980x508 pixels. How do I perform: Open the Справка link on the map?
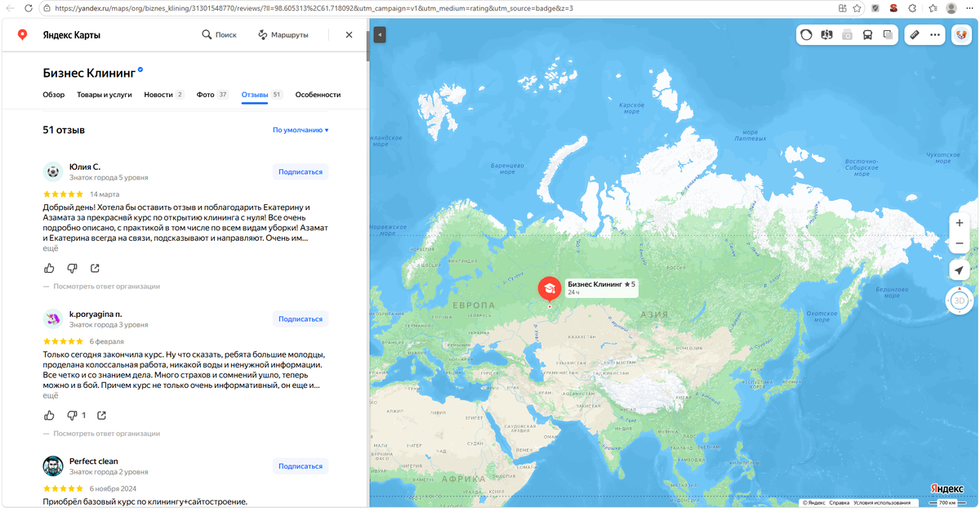click(x=839, y=502)
